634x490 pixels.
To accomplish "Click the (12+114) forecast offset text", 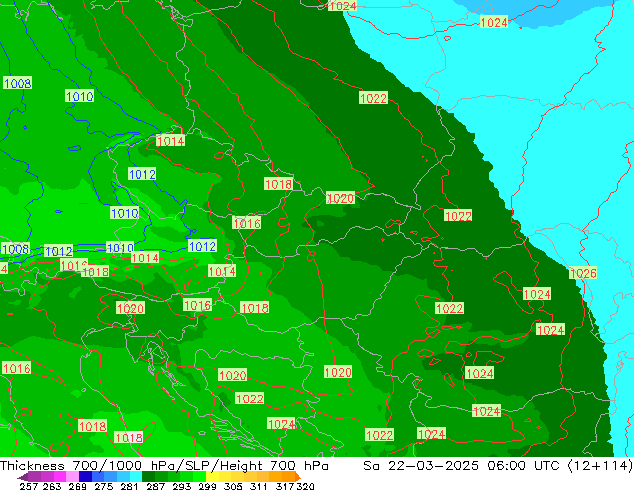I will coord(600,466).
